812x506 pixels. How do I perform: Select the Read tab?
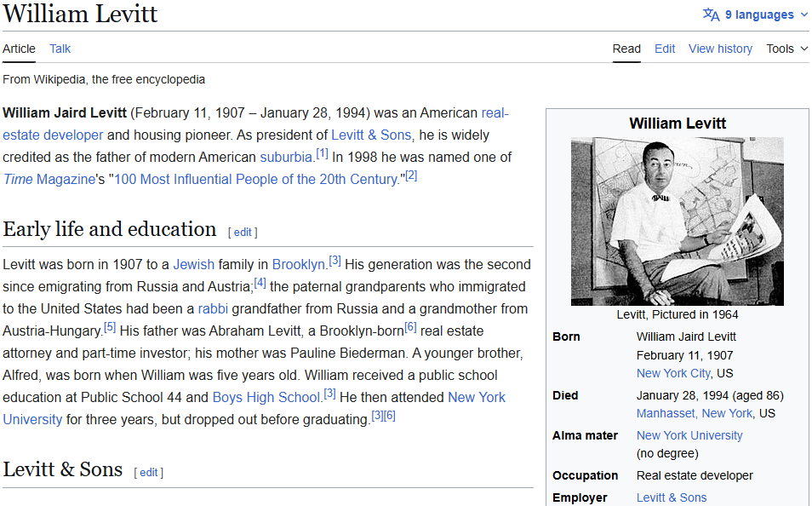click(626, 49)
